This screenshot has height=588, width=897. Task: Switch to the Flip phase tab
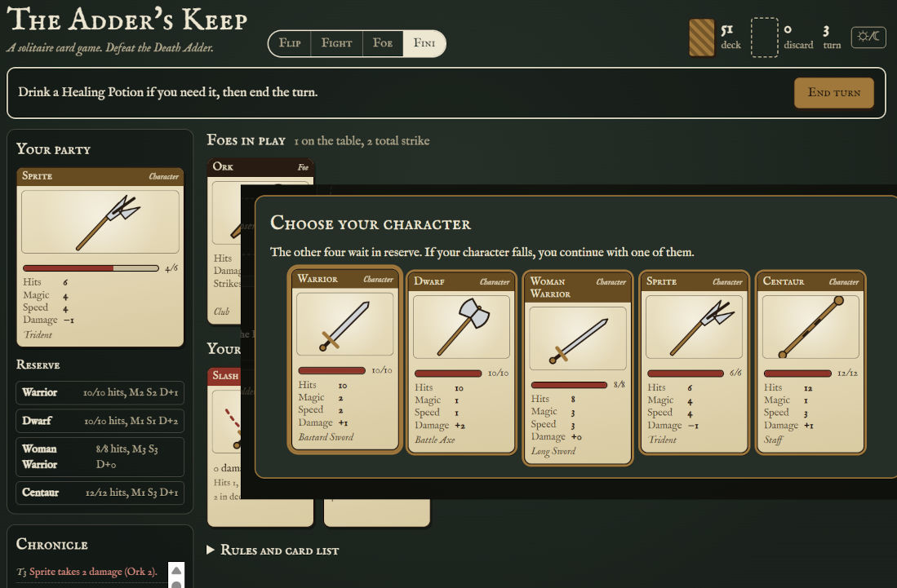click(x=290, y=43)
